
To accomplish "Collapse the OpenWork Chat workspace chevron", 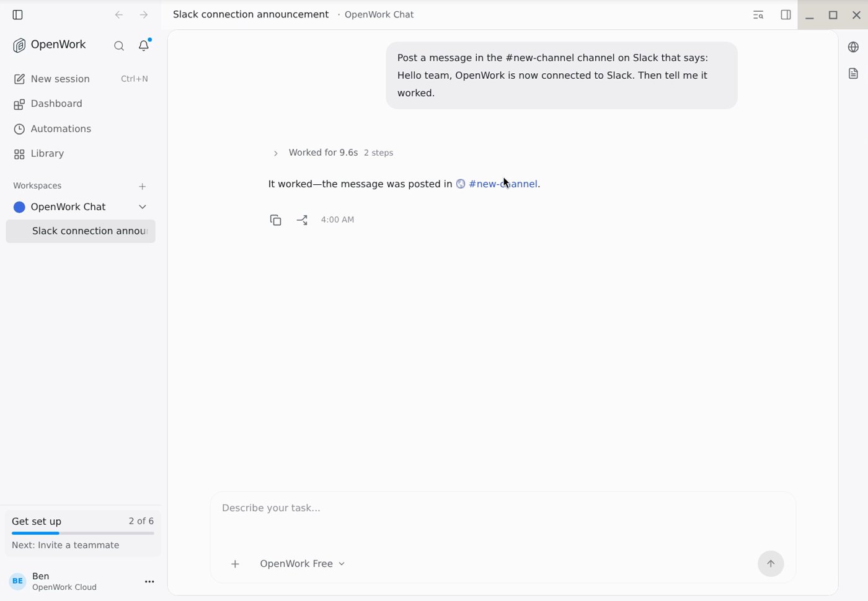I will point(143,207).
